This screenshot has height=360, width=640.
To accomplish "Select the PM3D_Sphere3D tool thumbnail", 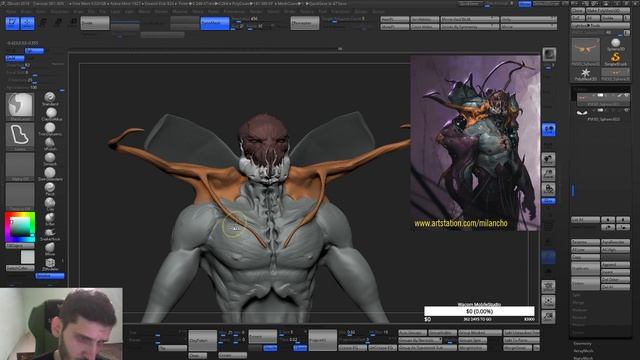I will pos(586,52).
